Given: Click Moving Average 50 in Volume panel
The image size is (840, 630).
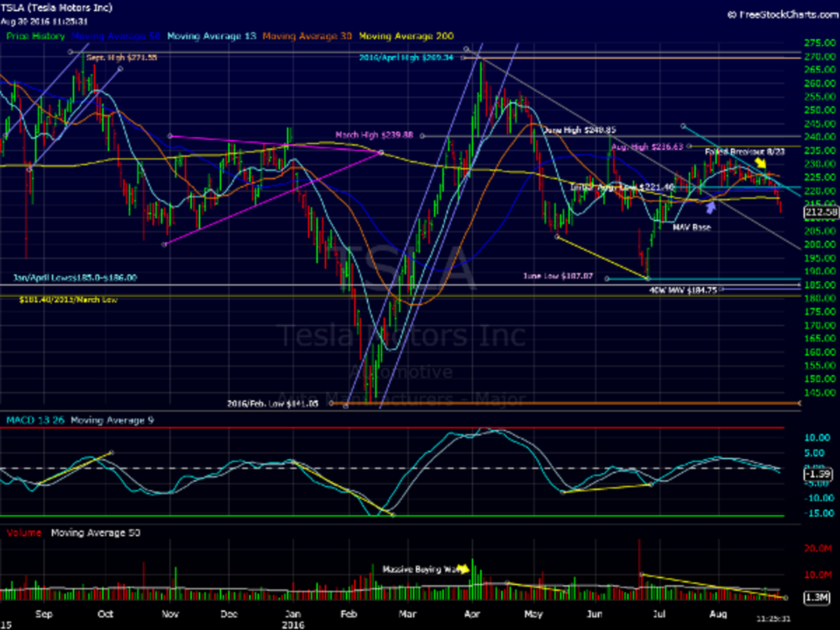Looking at the screenshot, I should click(x=96, y=533).
